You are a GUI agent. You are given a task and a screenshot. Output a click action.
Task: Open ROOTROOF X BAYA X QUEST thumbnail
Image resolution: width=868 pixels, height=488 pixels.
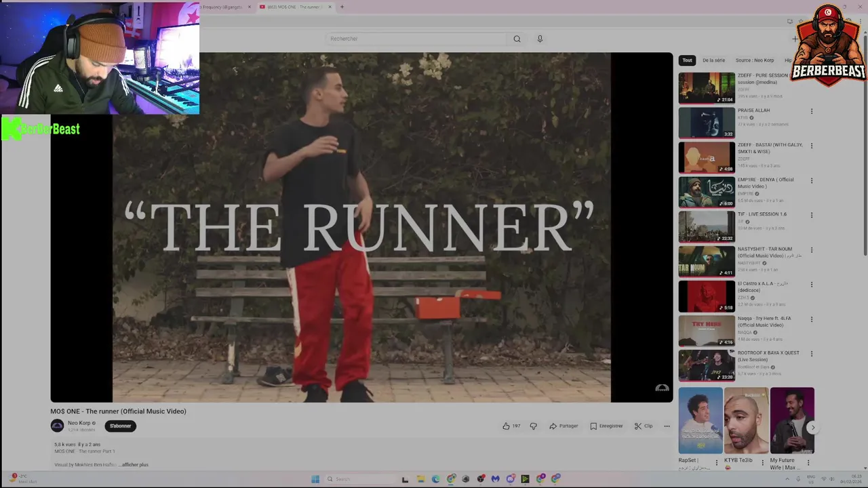pos(707,365)
